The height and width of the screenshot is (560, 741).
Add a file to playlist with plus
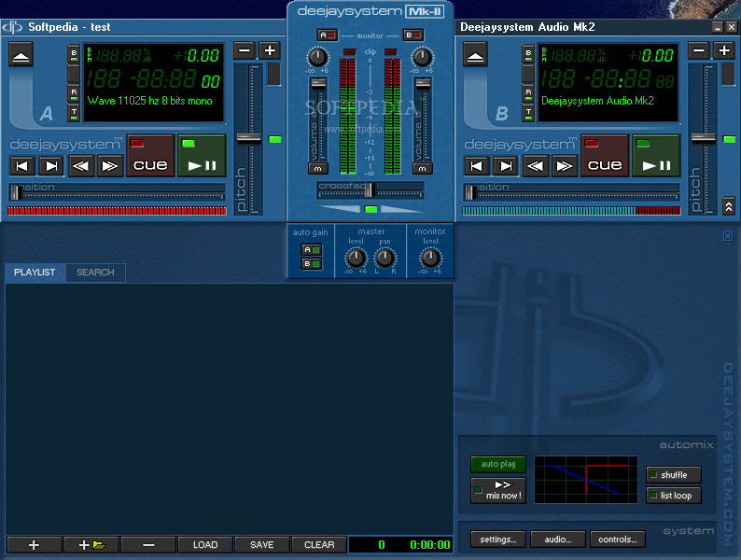[x=34, y=545]
